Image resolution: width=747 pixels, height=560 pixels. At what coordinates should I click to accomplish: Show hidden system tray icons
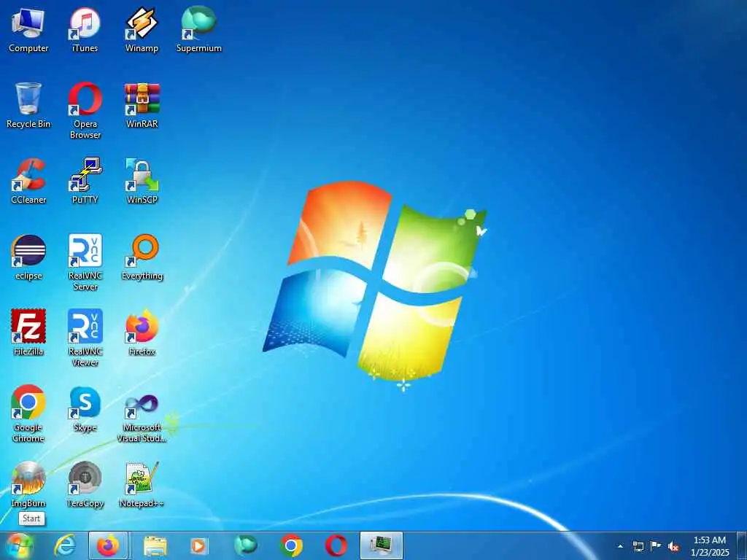[620, 546]
